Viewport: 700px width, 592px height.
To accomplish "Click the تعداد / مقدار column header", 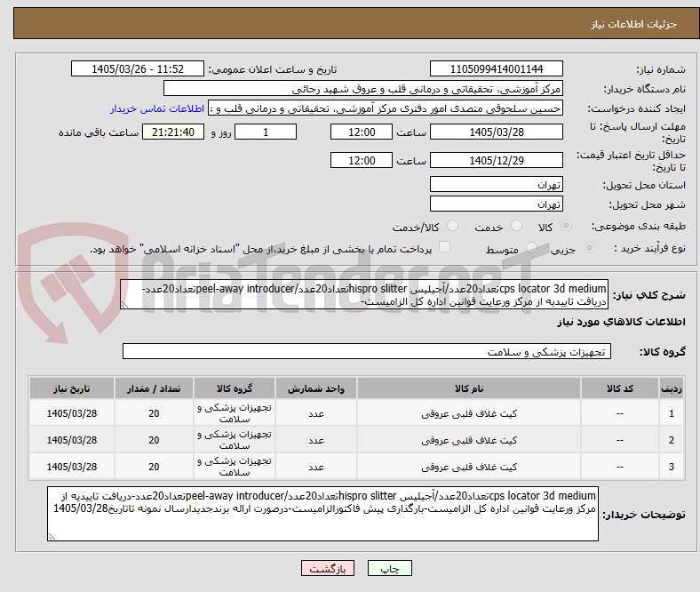I will [x=154, y=388].
